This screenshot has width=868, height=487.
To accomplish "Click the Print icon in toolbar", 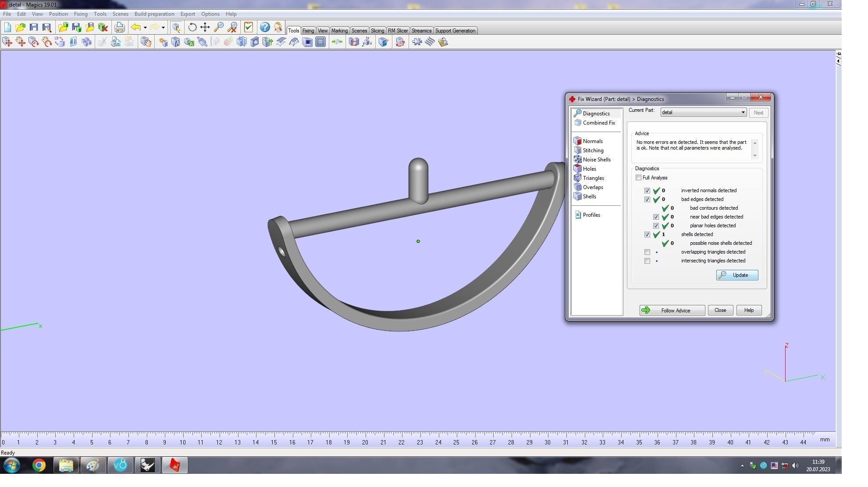I will pos(119,27).
